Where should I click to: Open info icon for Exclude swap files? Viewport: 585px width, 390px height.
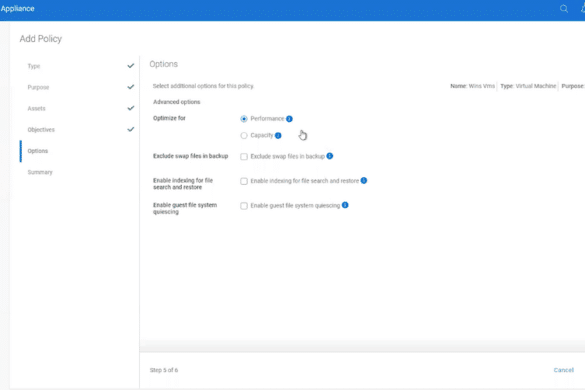[330, 156]
